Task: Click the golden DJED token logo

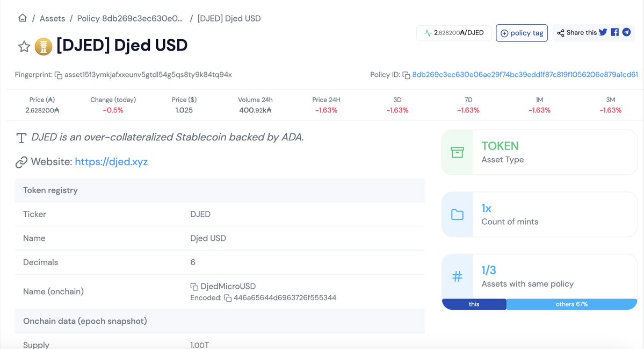Action: coord(44,46)
